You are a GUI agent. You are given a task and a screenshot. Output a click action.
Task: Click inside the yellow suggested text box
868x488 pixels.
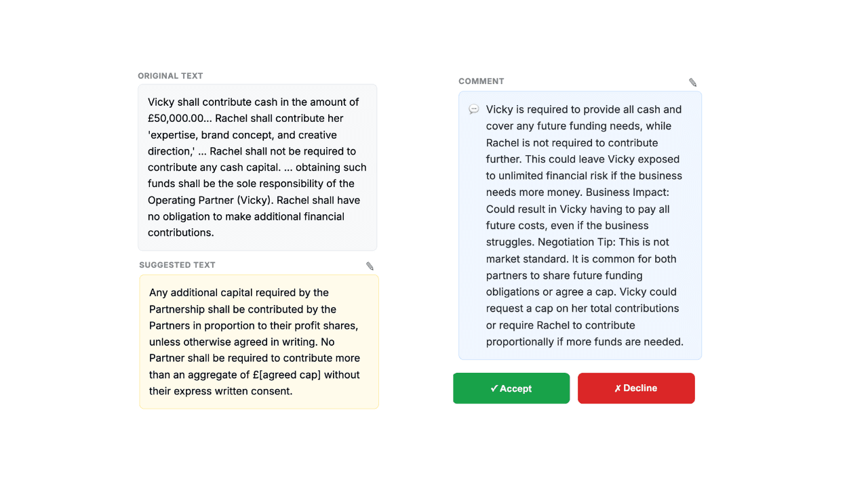(259, 342)
